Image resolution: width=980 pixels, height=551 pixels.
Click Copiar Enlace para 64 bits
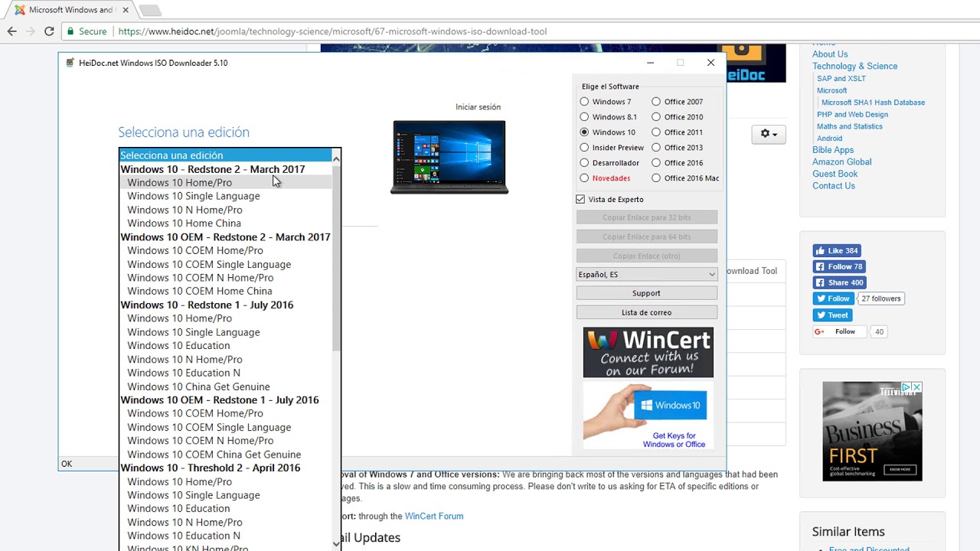point(647,236)
